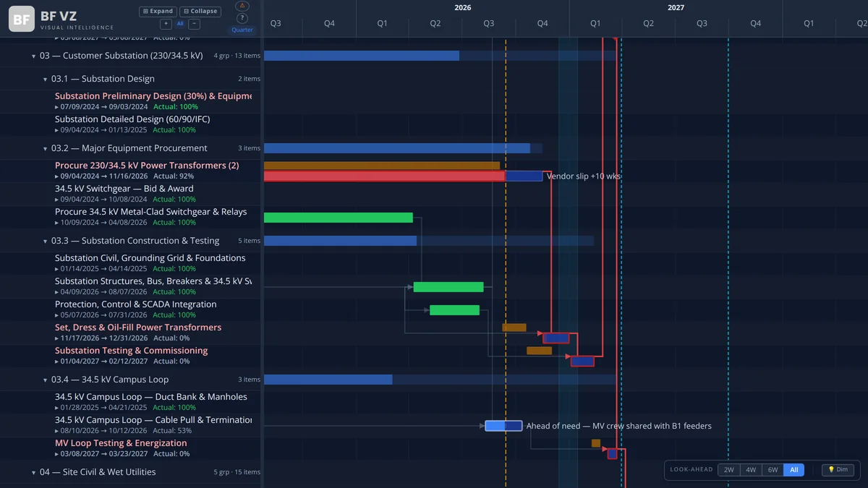Click MV Loop Testing small critical bar
The height and width of the screenshot is (488, 868).
point(613,454)
